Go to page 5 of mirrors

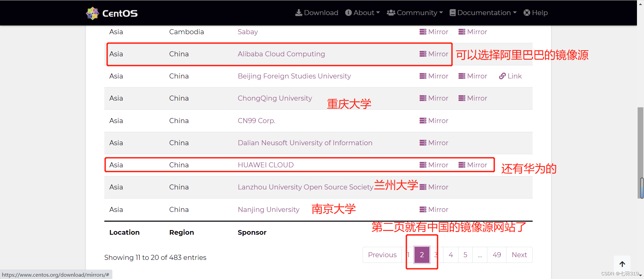465,255
